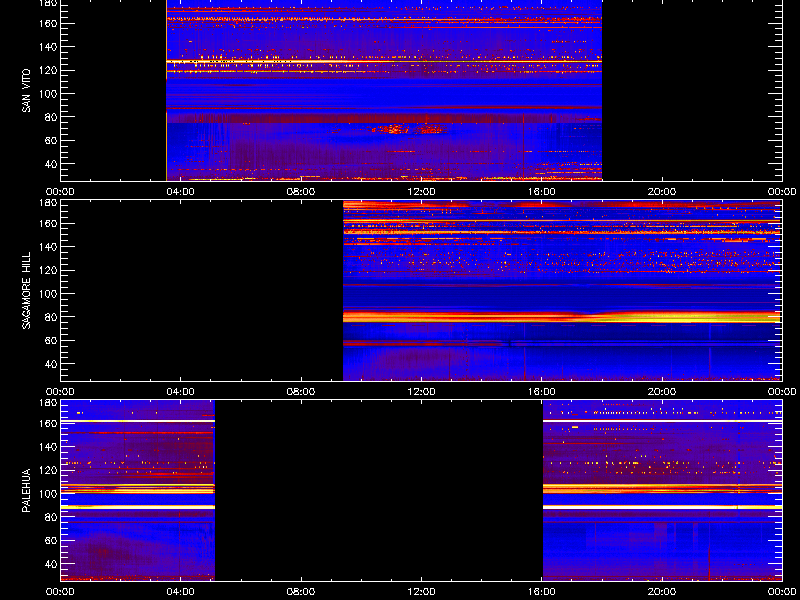This screenshot has width=800, height=600.
Task: Select the 08:00 label under San Vito plot
Action: [301, 192]
